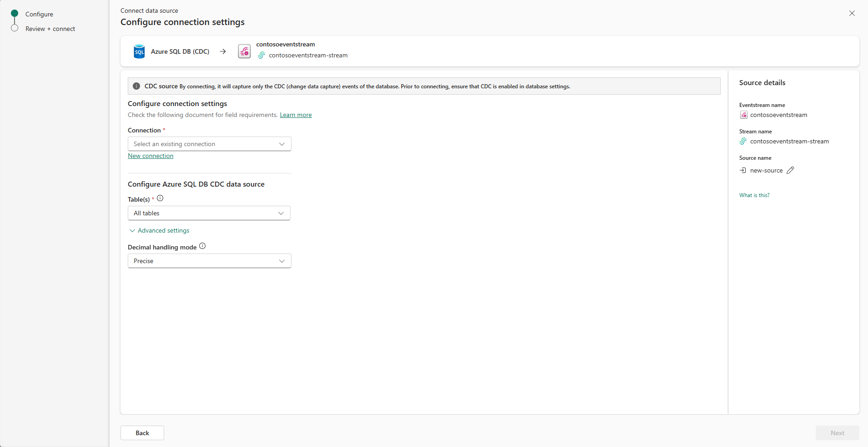Go to the Configure step
Image resolution: width=868 pixels, height=447 pixels.
(x=39, y=14)
